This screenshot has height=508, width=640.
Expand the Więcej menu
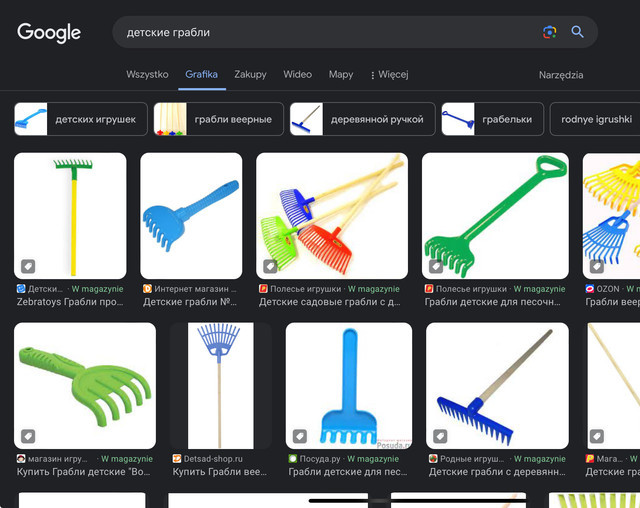[389, 75]
